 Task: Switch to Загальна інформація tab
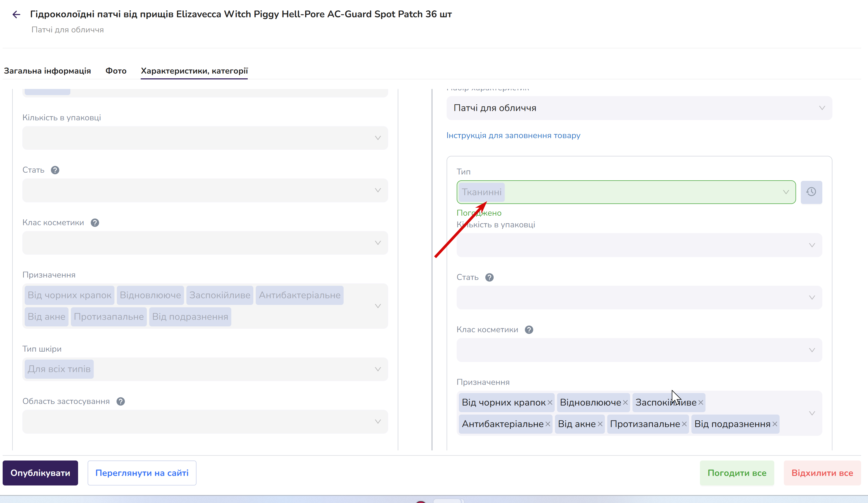[x=47, y=71]
